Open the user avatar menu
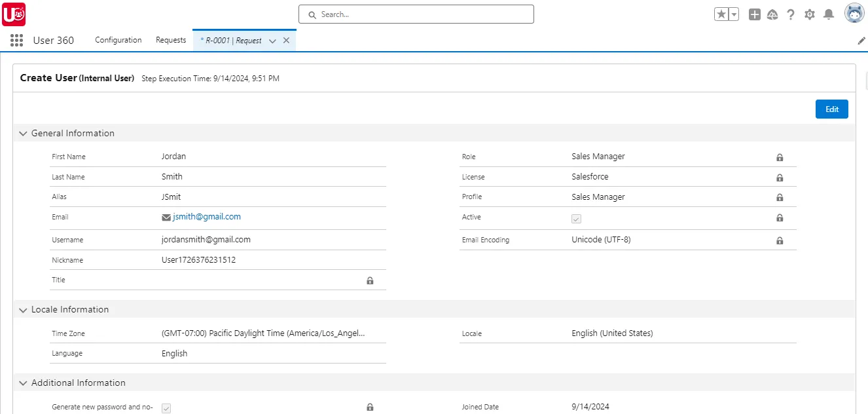Screen dimensions: 868x414 coord(854,12)
